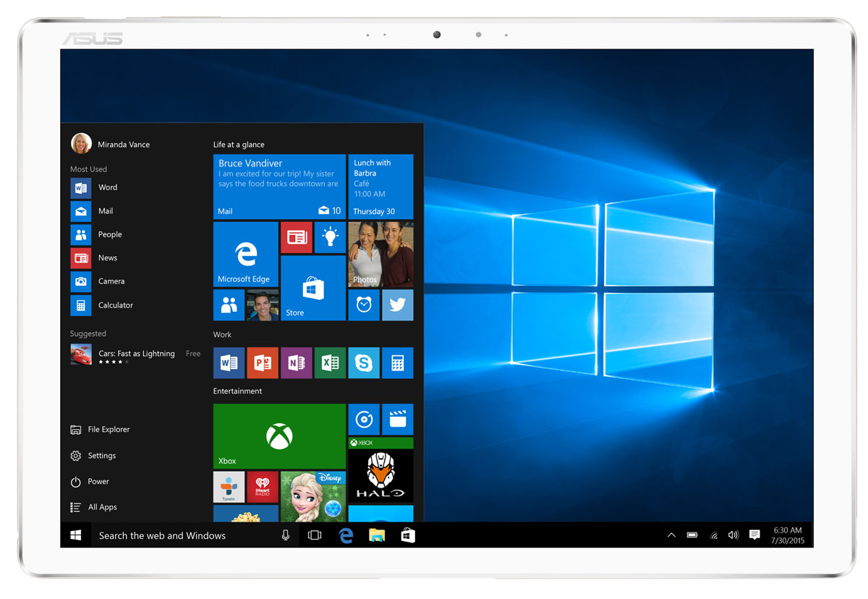Open the wireless network icon
868x599 pixels.
click(714, 535)
